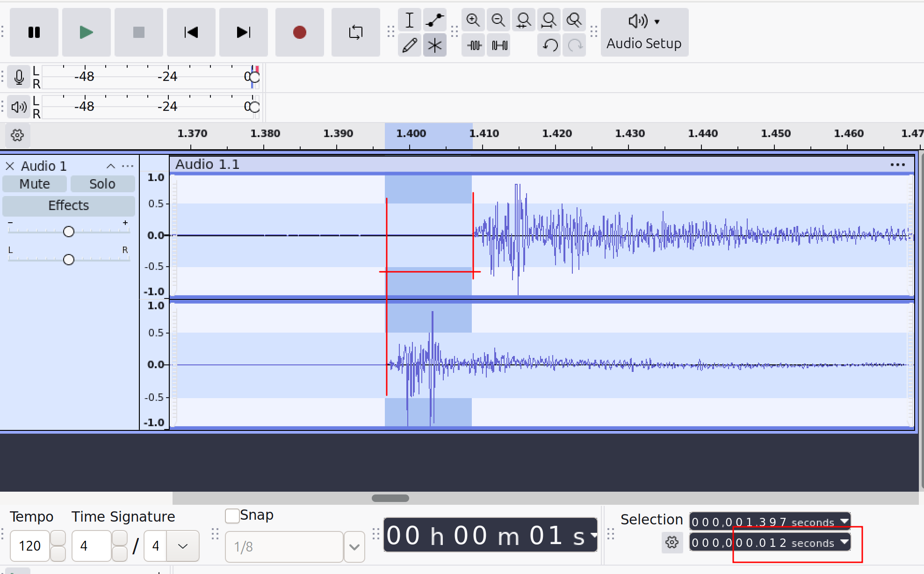Screen dimensions: 924x574
Task: Click the Audio 1 gain slider knob
Action: click(x=69, y=232)
